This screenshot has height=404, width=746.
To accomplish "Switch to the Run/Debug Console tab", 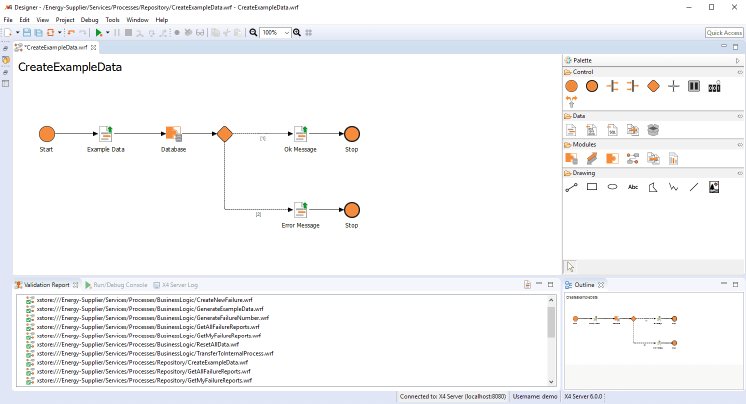I will (x=118, y=285).
